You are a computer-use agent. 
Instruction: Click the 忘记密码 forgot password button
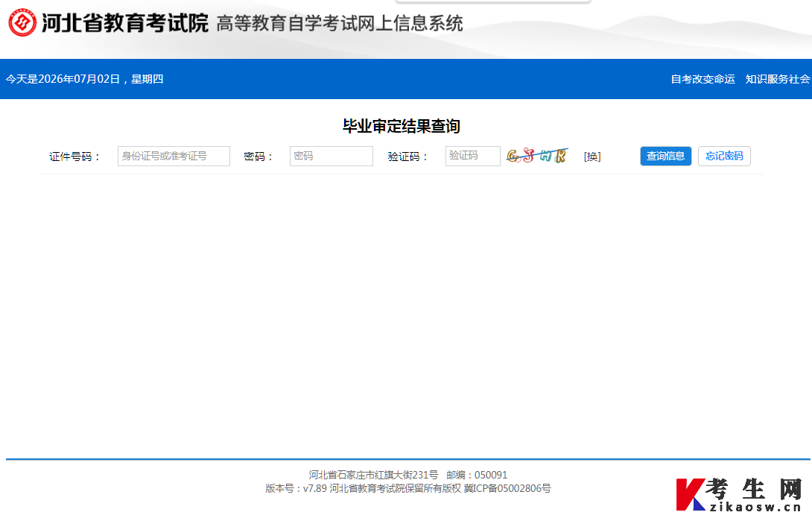725,156
